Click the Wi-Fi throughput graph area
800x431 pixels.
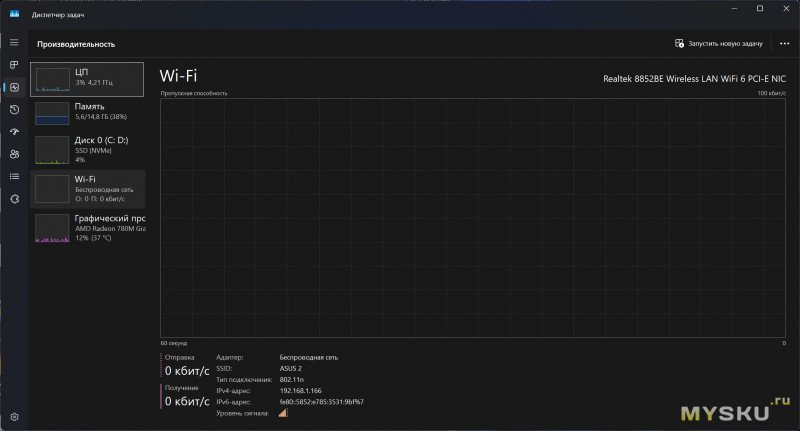[472, 217]
